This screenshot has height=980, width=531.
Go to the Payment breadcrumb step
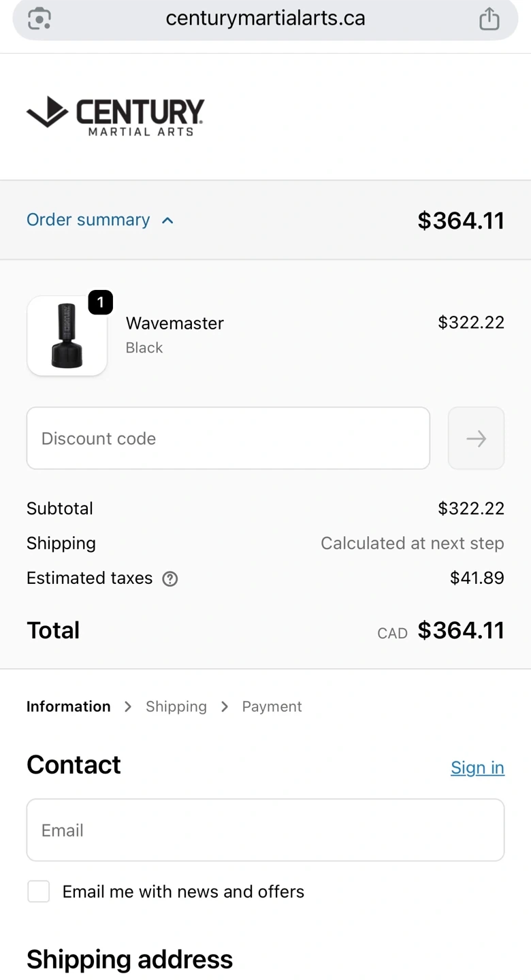pyautogui.click(x=272, y=706)
